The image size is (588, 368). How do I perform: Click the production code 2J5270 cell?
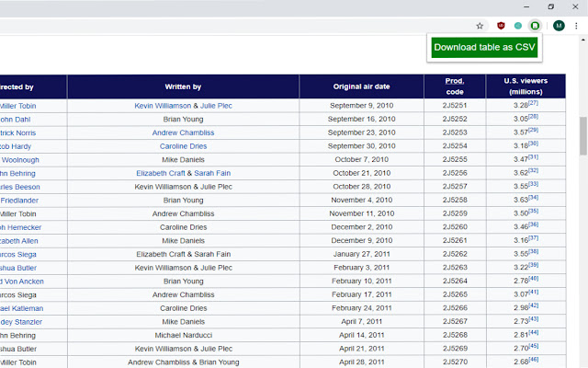coord(455,362)
